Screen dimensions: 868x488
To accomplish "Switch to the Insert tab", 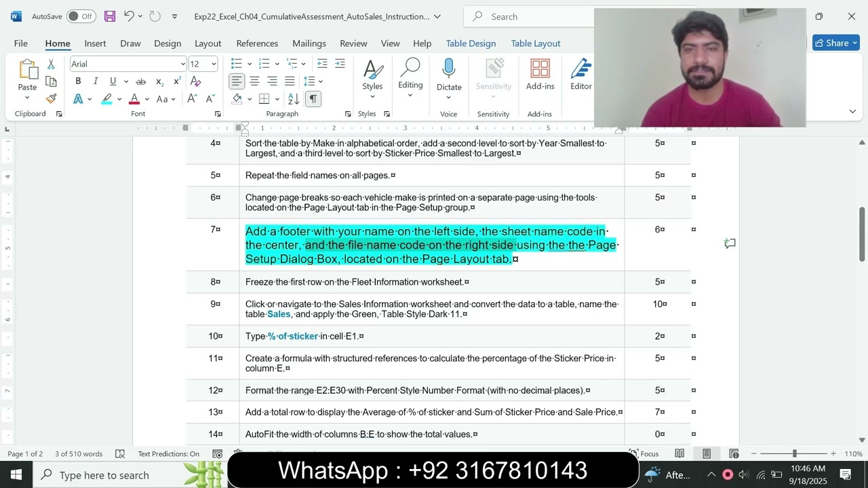I will pos(95,43).
